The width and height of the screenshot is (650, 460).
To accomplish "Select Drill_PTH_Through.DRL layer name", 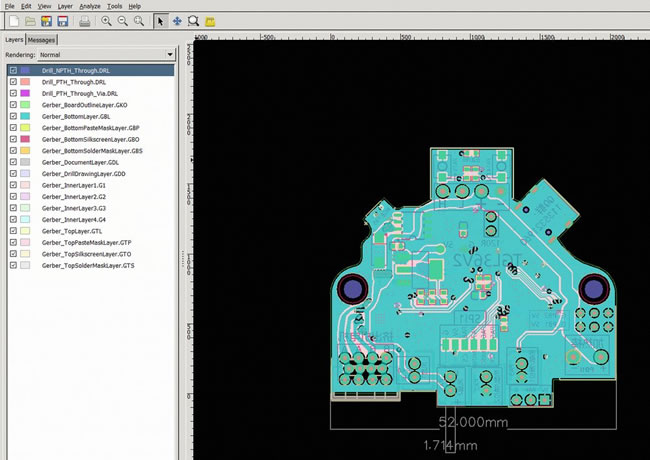I will click(x=74, y=82).
